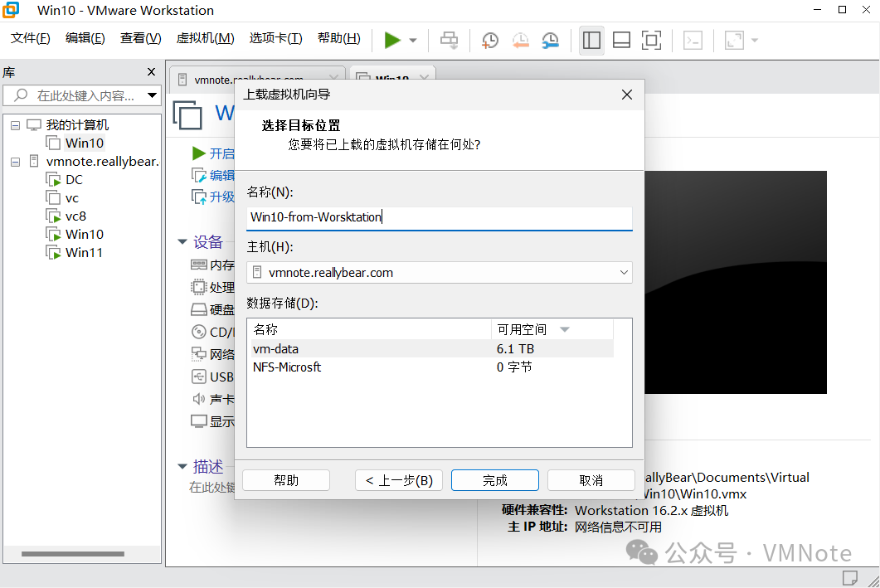This screenshot has width=880, height=588.
Task: Open the power options dropdown arrow
Action: pyautogui.click(x=413, y=41)
